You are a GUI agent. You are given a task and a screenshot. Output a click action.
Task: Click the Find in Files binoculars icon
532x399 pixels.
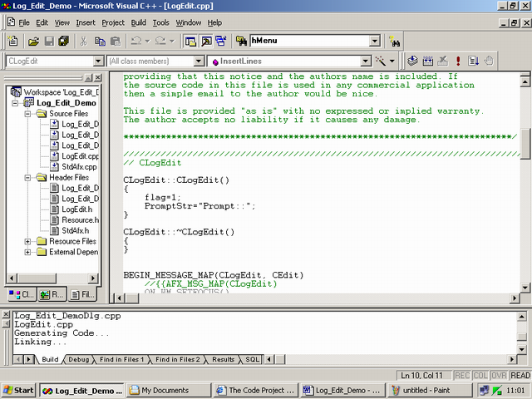[x=241, y=42]
